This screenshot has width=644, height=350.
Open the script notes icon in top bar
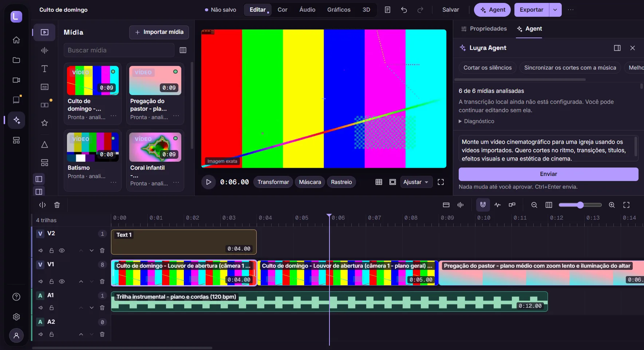pyautogui.click(x=387, y=10)
